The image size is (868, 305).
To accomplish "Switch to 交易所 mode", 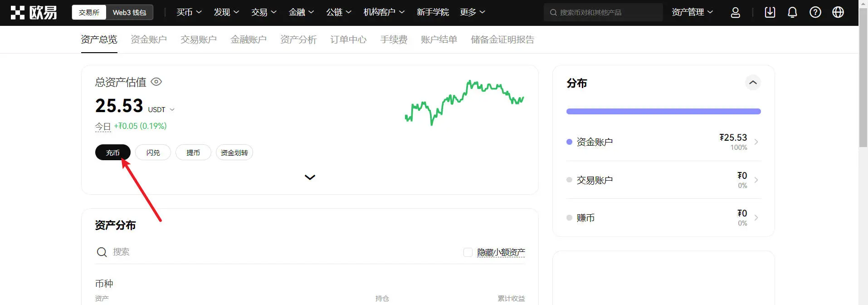I will click(x=89, y=12).
